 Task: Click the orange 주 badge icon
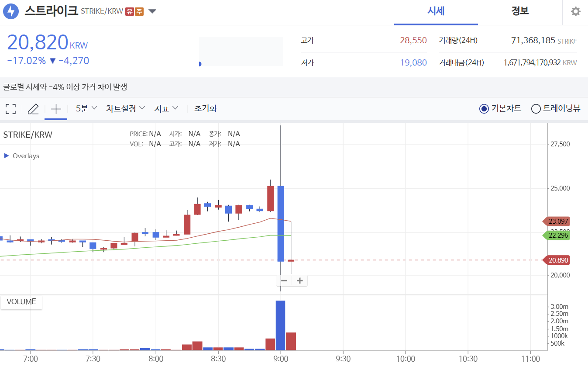click(139, 11)
